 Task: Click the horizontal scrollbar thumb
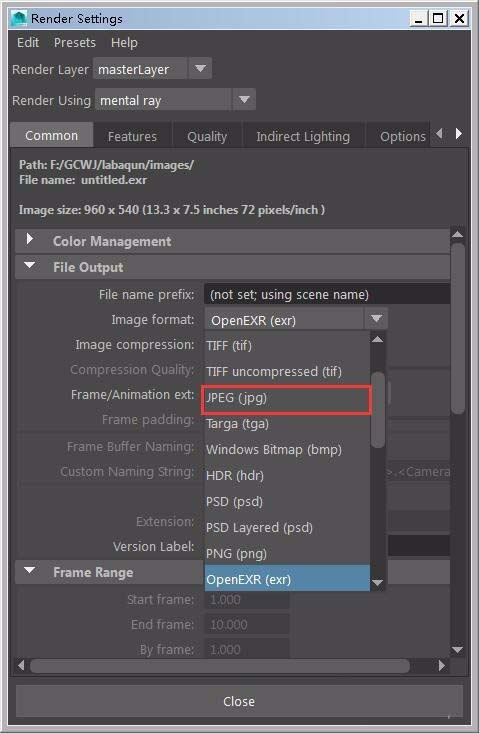pyautogui.click(x=220, y=666)
